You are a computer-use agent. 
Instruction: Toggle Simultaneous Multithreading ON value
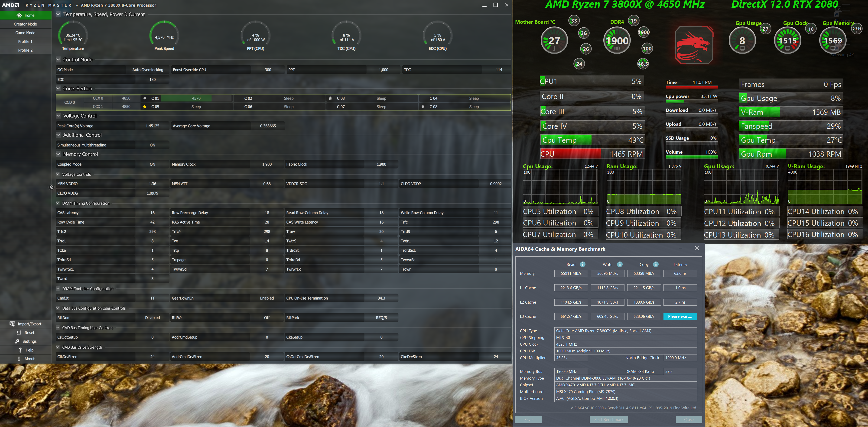152,145
